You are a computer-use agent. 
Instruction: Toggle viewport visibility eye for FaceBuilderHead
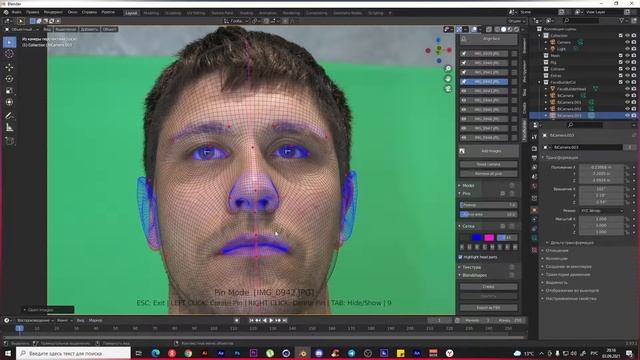(627, 89)
